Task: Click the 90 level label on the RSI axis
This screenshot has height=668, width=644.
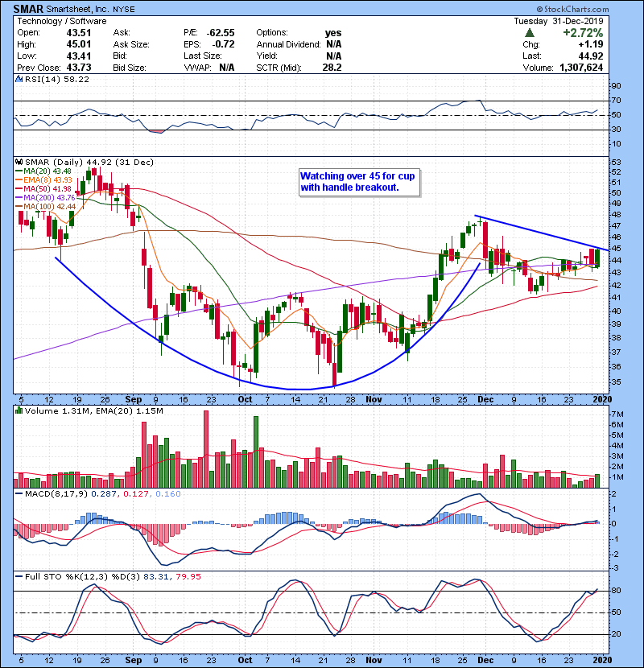Action: (617, 86)
